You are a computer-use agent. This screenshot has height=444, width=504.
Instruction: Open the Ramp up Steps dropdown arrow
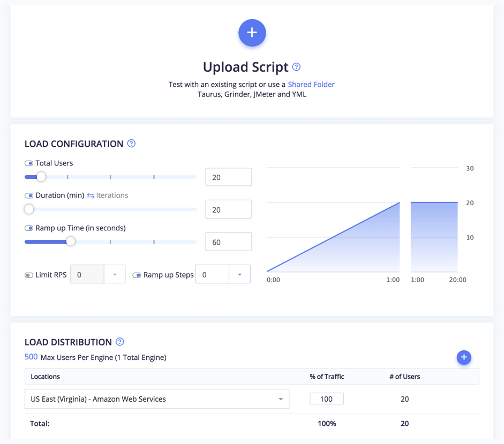click(x=239, y=274)
